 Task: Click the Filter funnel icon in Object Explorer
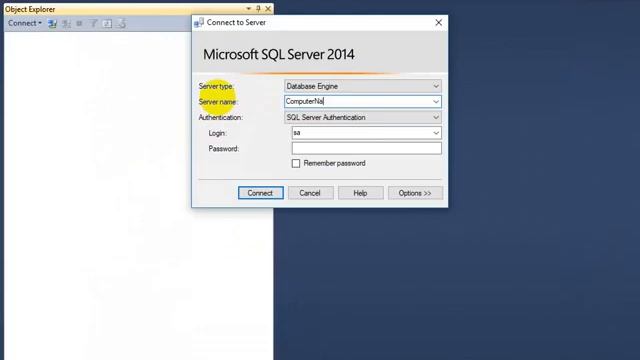point(93,24)
